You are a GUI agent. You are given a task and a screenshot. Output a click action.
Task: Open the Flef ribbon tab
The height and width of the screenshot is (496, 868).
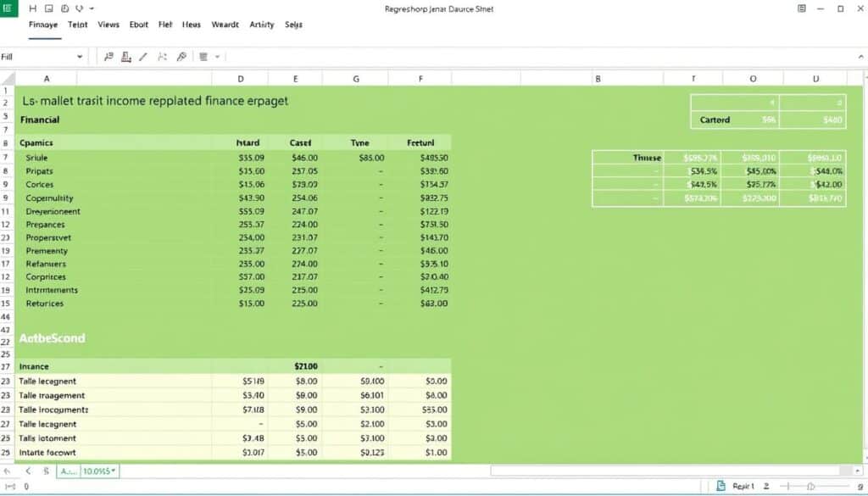point(165,25)
